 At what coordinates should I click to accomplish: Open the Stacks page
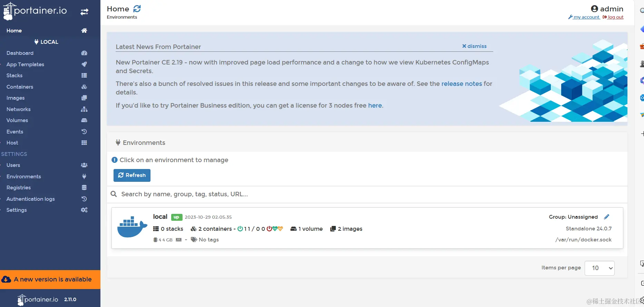14,76
